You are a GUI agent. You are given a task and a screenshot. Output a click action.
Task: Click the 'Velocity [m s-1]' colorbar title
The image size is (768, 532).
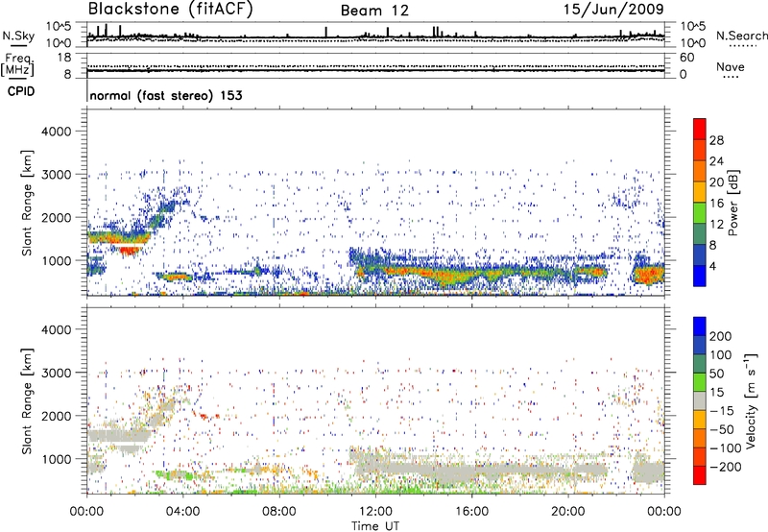(751, 400)
